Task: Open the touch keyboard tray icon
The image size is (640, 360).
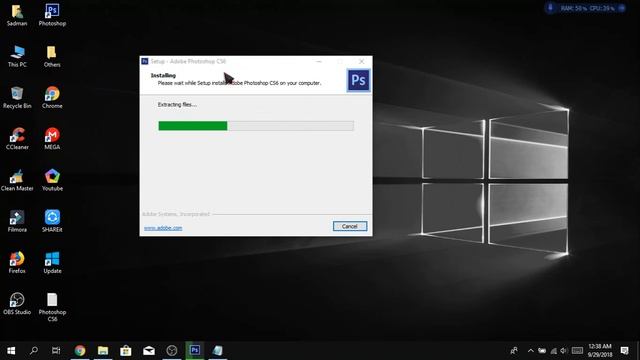Action: tap(577, 350)
